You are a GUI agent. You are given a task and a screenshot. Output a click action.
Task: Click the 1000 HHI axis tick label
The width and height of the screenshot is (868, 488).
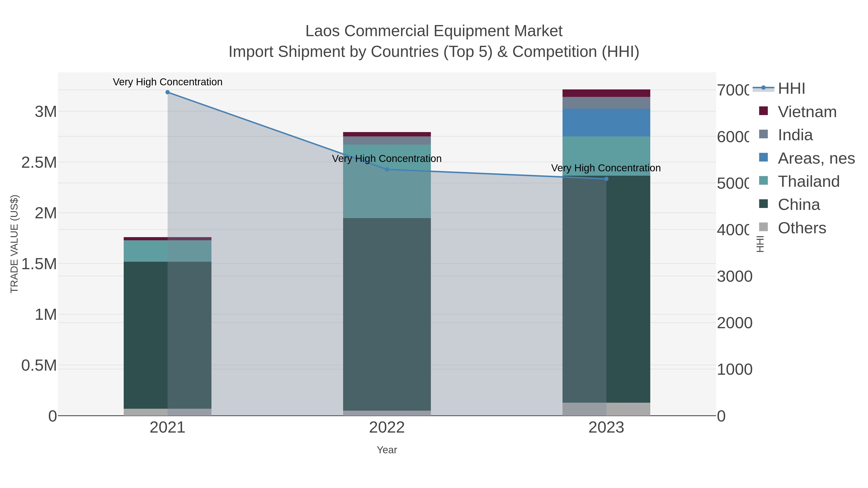click(x=735, y=369)
